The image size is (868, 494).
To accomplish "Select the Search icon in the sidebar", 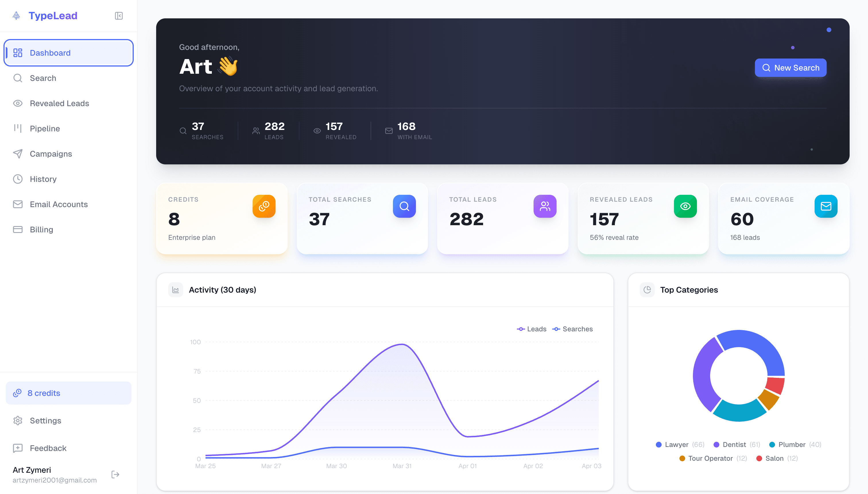I will (18, 78).
